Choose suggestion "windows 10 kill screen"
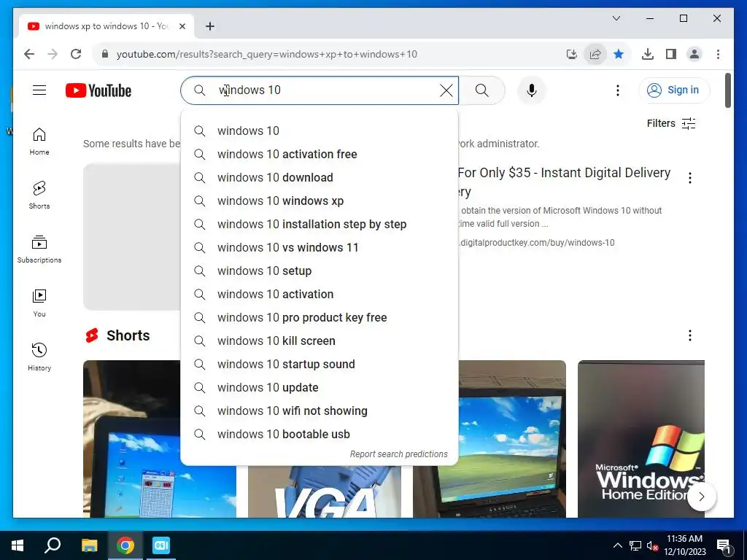 [320, 341]
